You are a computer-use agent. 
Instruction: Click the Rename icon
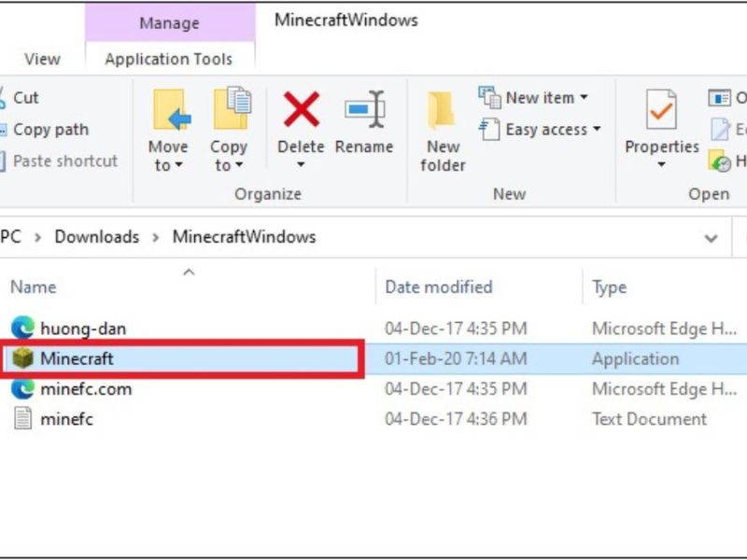[364, 109]
